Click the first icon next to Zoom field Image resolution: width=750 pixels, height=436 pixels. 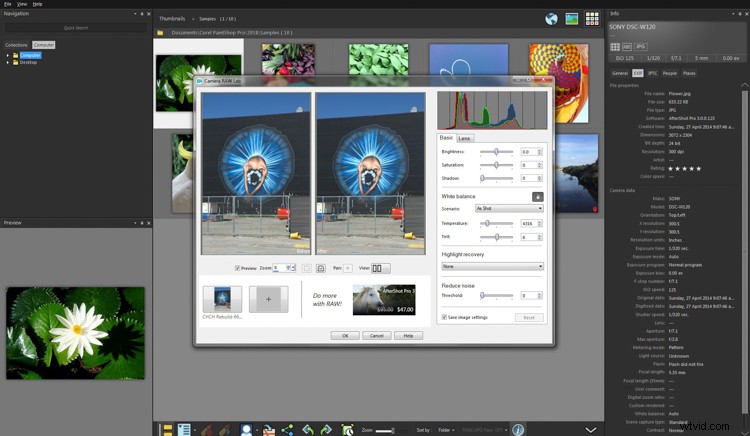307,268
